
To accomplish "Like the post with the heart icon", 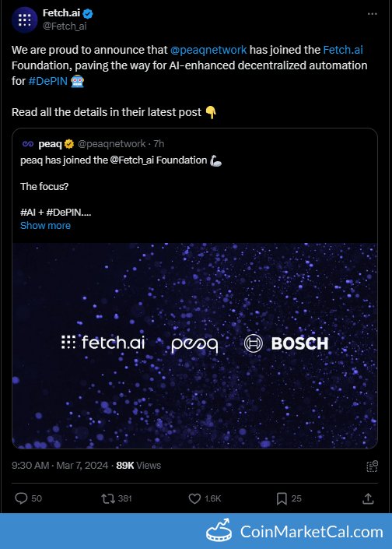I will 194,498.
